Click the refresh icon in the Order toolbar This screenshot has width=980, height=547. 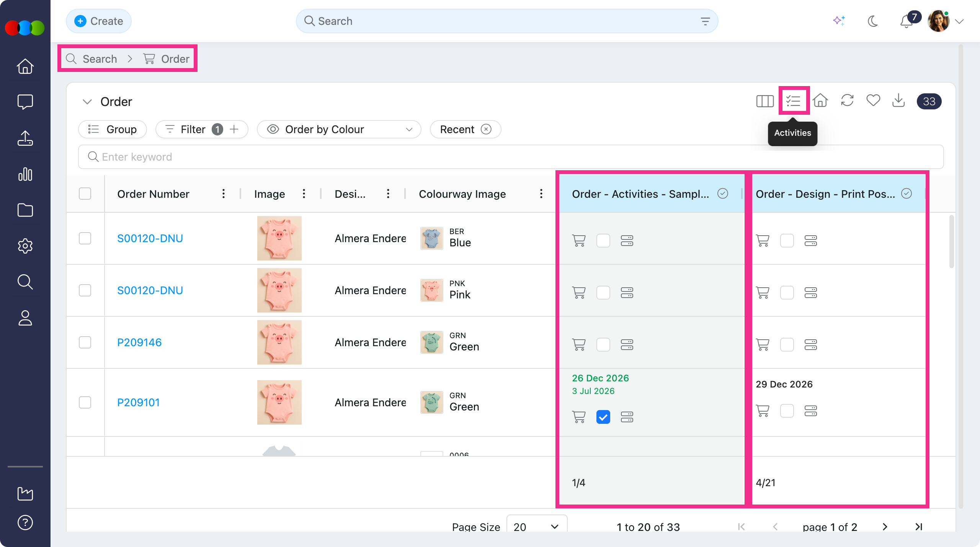[847, 101]
